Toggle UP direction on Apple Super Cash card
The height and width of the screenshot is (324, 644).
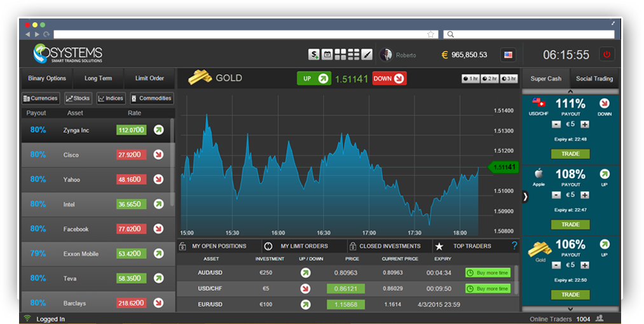pyautogui.click(x=604, y=174)
